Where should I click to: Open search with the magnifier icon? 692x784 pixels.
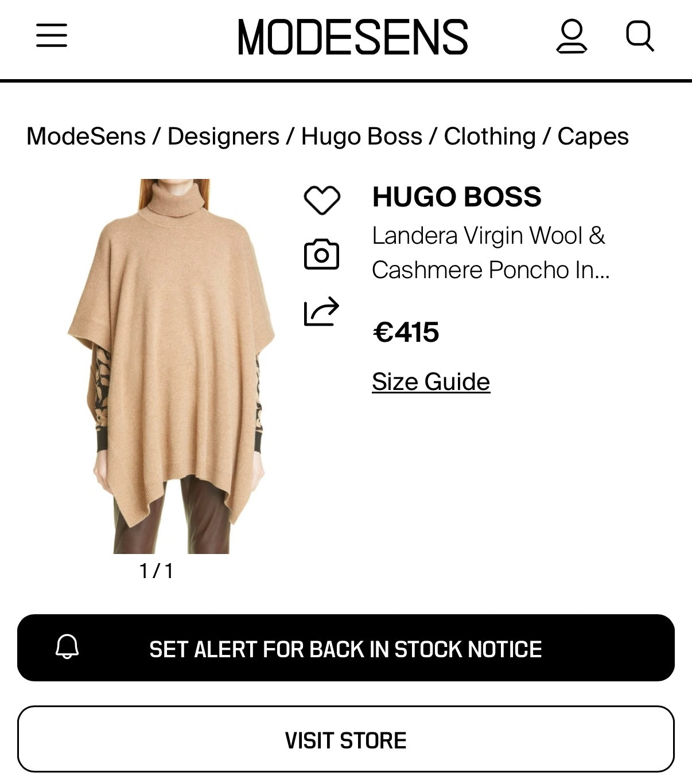point(640,36)
